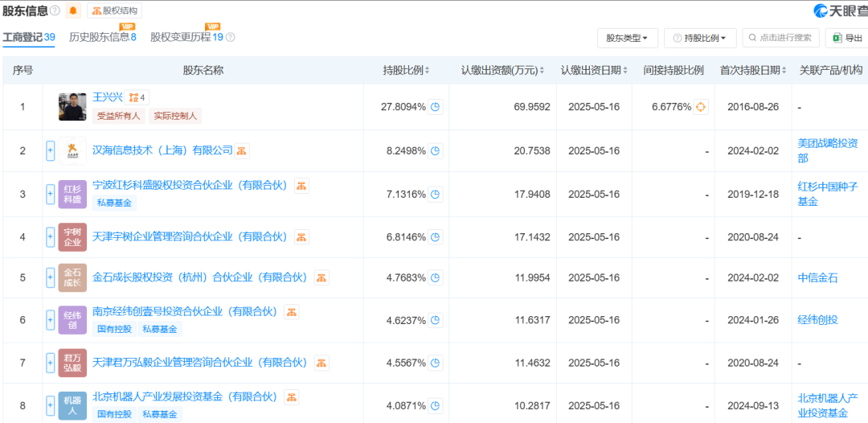The width and height of the screenshot is (868, 423).
Task: Expand the 南京经纬创壹号 row
Action: click(50, 320)
